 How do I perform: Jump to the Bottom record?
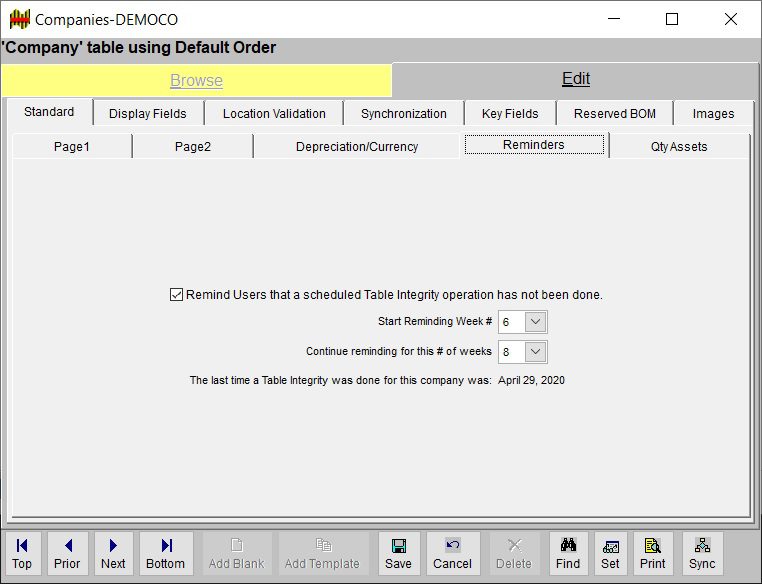[166, 553]
